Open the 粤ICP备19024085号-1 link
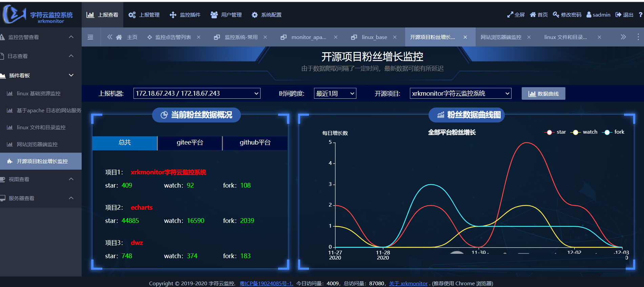 [266, 283]
